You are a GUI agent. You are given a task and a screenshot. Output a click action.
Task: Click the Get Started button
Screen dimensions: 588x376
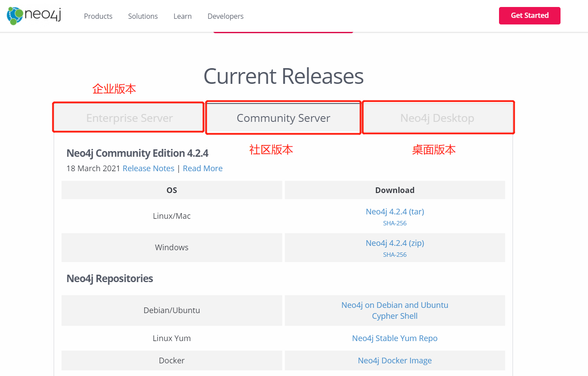[530, 16]
